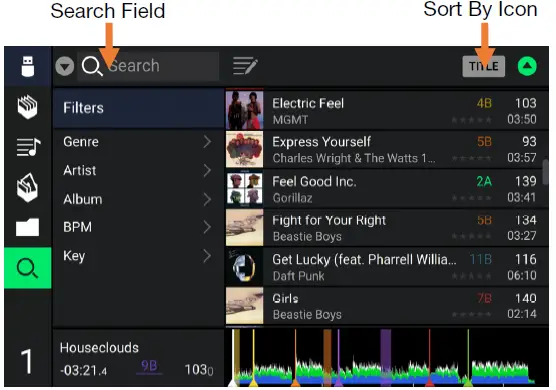Screen dimensions: 556x390
Task: Select the Fight for Your Right artwork
Action: pos(245,227)
